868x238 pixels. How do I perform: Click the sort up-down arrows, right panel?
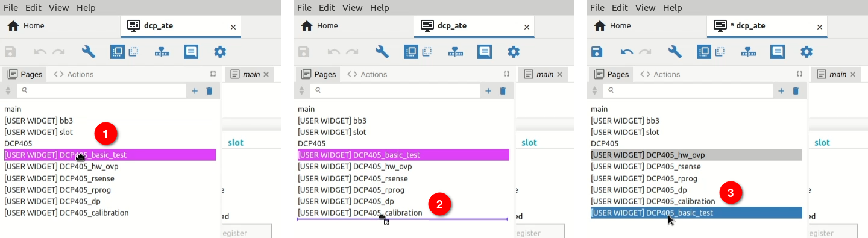point(594,91)
